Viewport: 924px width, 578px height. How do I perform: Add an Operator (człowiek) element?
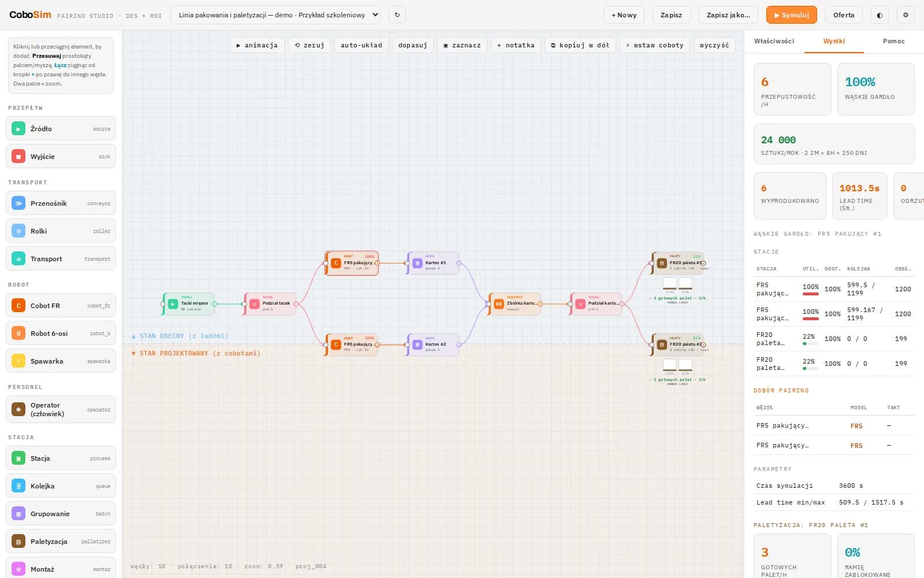[x=61, y=409]
